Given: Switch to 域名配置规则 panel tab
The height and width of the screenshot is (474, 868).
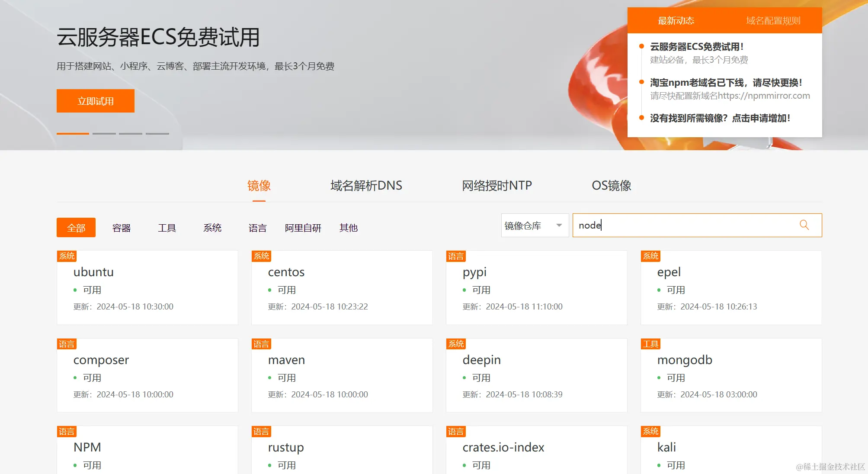Looking at the screenshot, I should coord(773,21).
